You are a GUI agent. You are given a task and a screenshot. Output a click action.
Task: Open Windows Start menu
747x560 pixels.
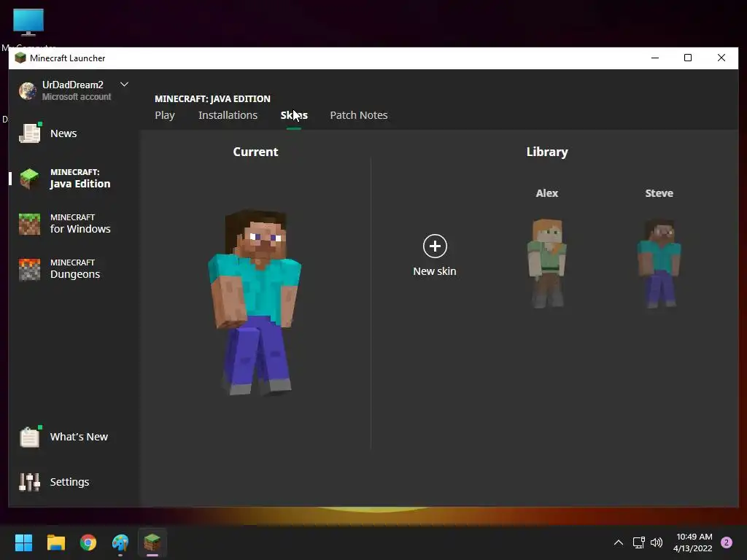click(x=23, y=542)
